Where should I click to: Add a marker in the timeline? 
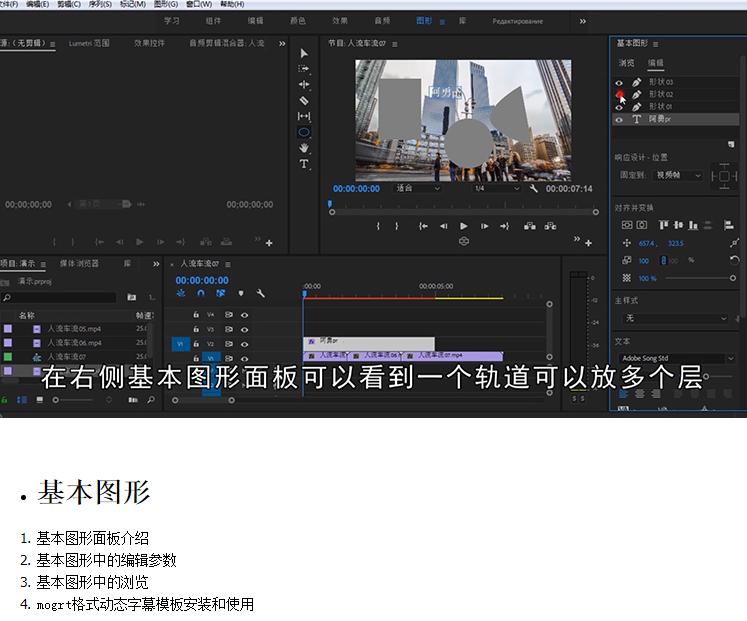tap(241, 293)
